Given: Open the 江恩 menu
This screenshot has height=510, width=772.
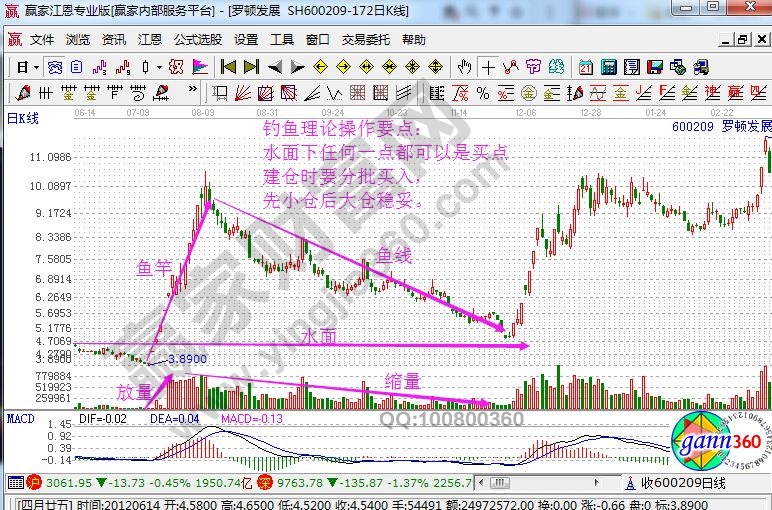Looking at the screenshot, I should click(149, 40).
